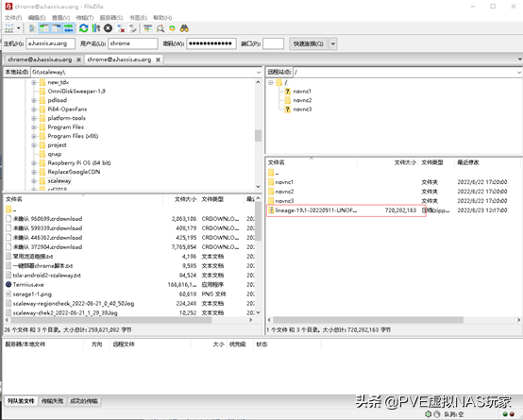The width and height of the screenshot is (523, 420).
Task: Expand the Raspberry Pi OS (64 bit) node
Action: pos(34,163)
